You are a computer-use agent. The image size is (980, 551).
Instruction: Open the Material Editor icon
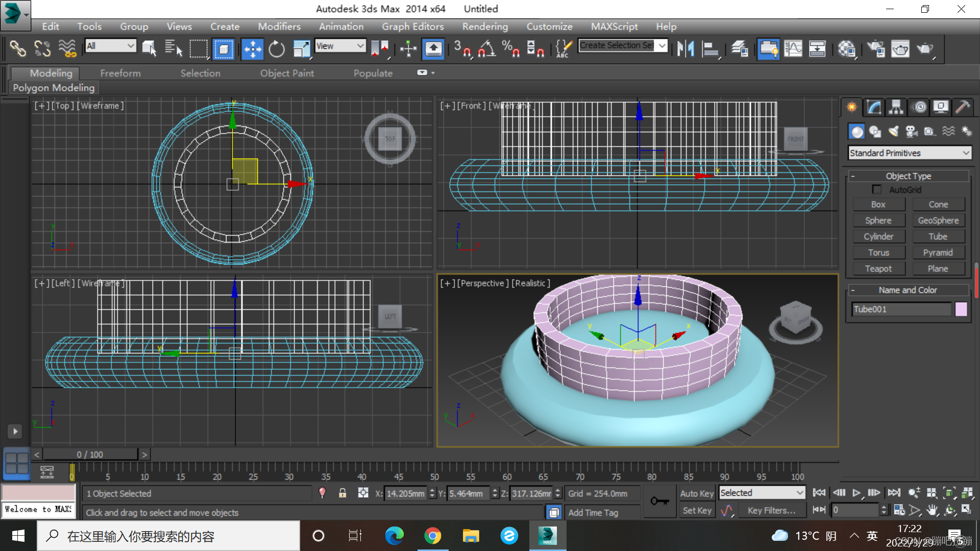pyautogui.click(x=846, y=49)
